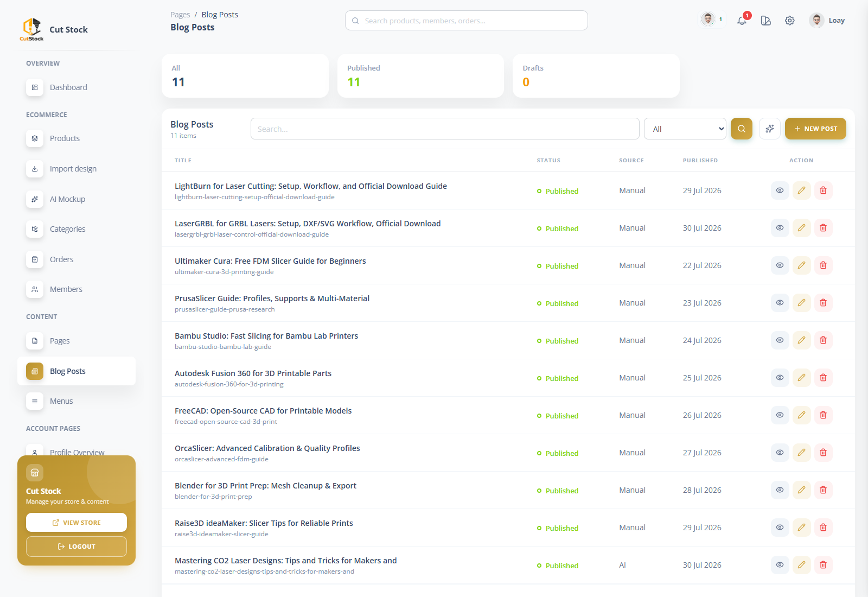The height and width of the screenshot is (597, 868).
Task: Delete the Autodesk Fusion 360 post
Action: (824, 378)
